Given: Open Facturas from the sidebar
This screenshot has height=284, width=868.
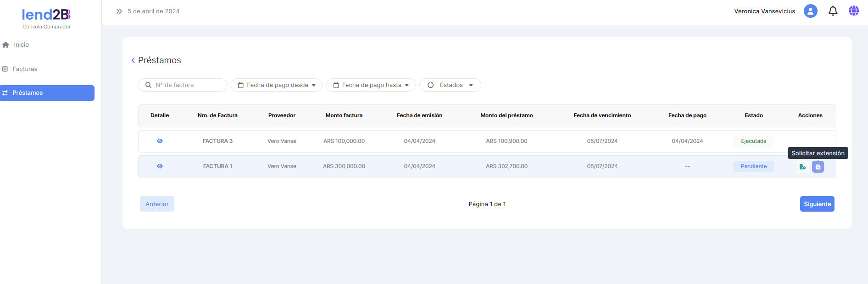Looking at the screenshot, I should coord(24,69).
